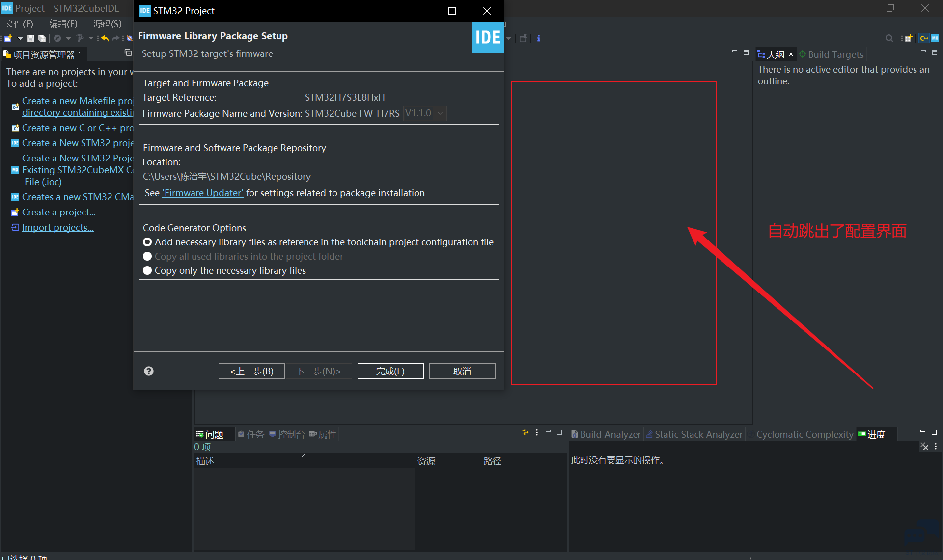Click the 资源 column header
The height and width of the screenshot is (560, 943).
point(448,461)
